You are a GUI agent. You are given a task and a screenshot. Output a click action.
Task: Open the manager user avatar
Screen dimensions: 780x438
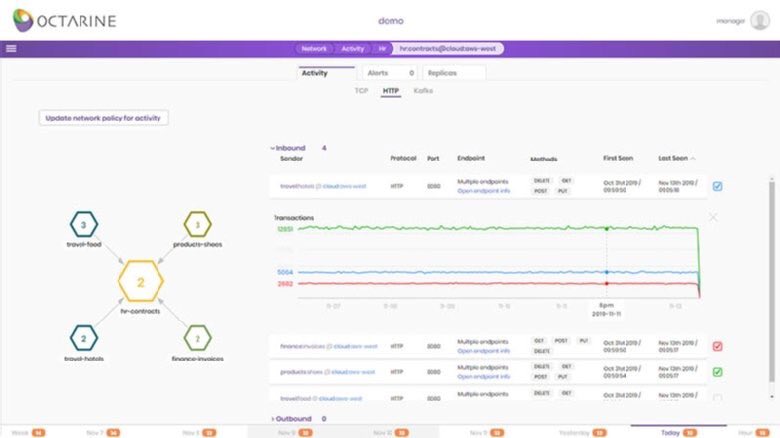[760, 20]
